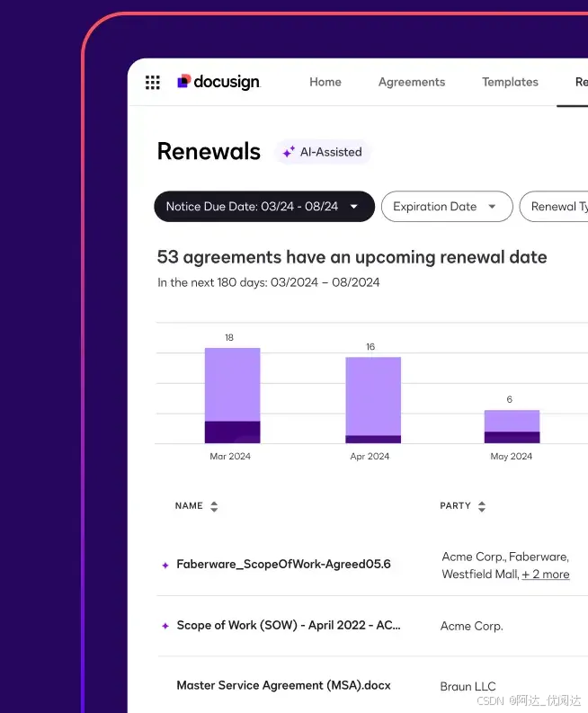Screen dimensions: 588x713
Task: Open the Home tab
Action: click(325, 82)
